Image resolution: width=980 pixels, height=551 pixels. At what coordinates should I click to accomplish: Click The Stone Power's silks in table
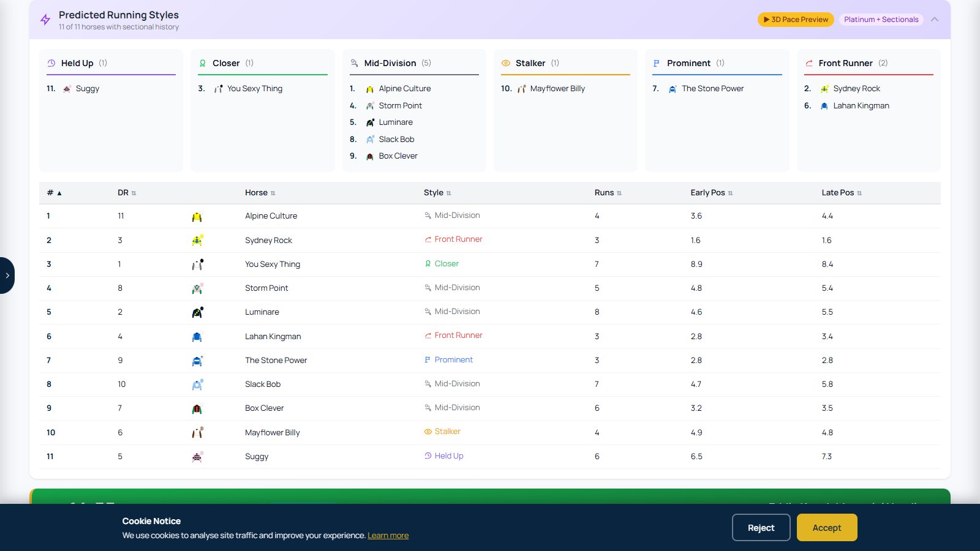point(197,361)
